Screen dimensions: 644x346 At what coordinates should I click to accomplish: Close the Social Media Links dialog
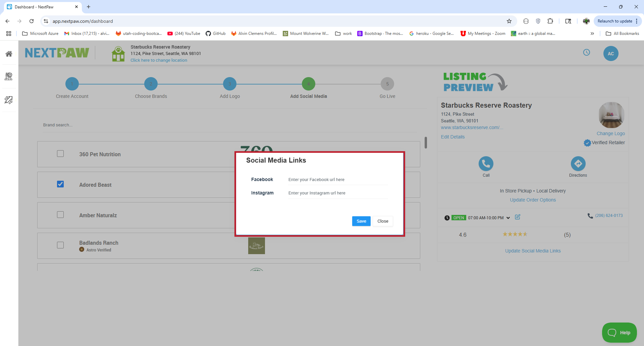pyautogui.click(x=383, y=221)
